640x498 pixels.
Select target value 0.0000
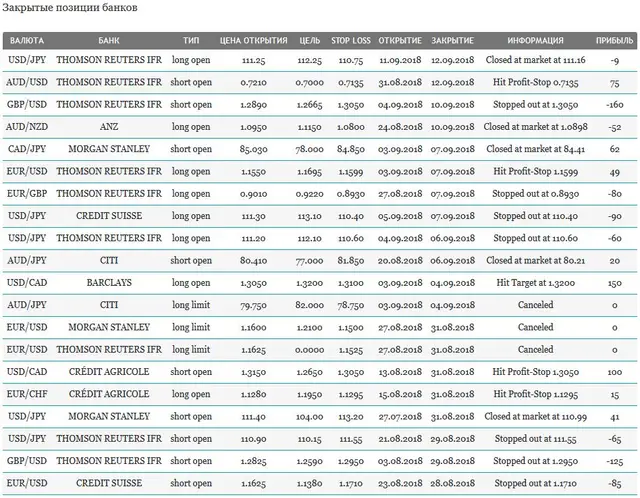click(310, 350)
